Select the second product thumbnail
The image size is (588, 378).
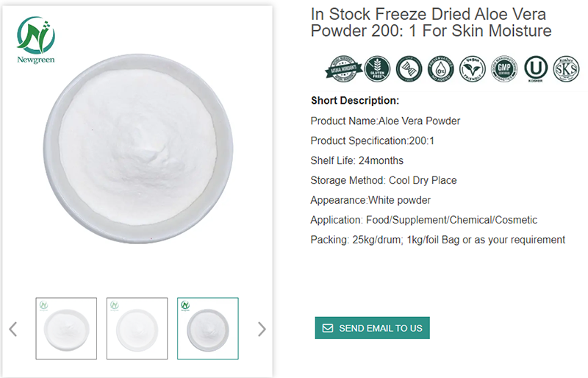(x=137, y=328)
